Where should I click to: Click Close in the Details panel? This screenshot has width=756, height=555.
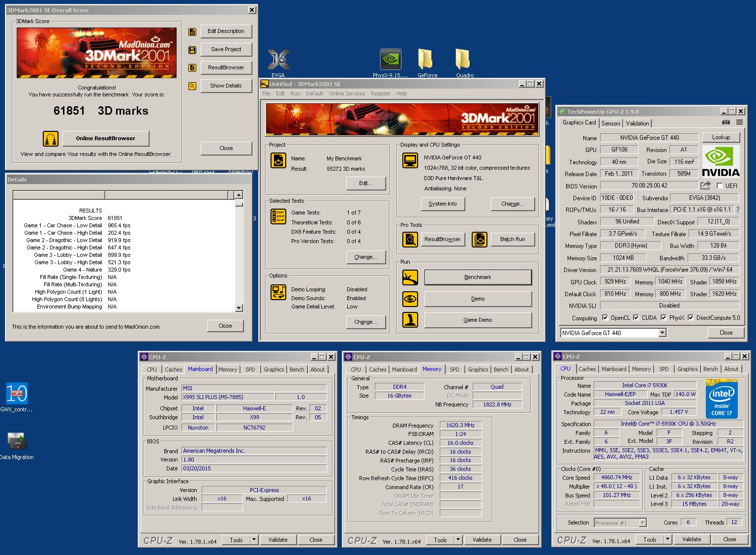tap(225, 326)
